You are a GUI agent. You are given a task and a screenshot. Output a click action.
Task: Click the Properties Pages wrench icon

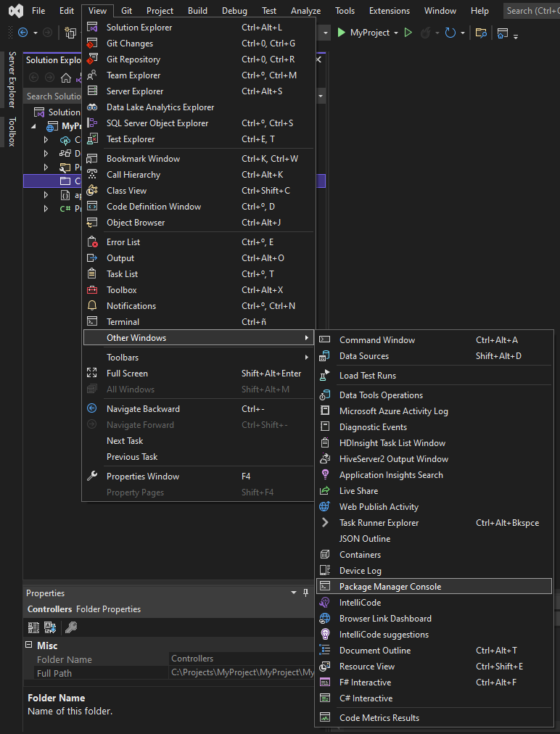(x=70, y=627)
